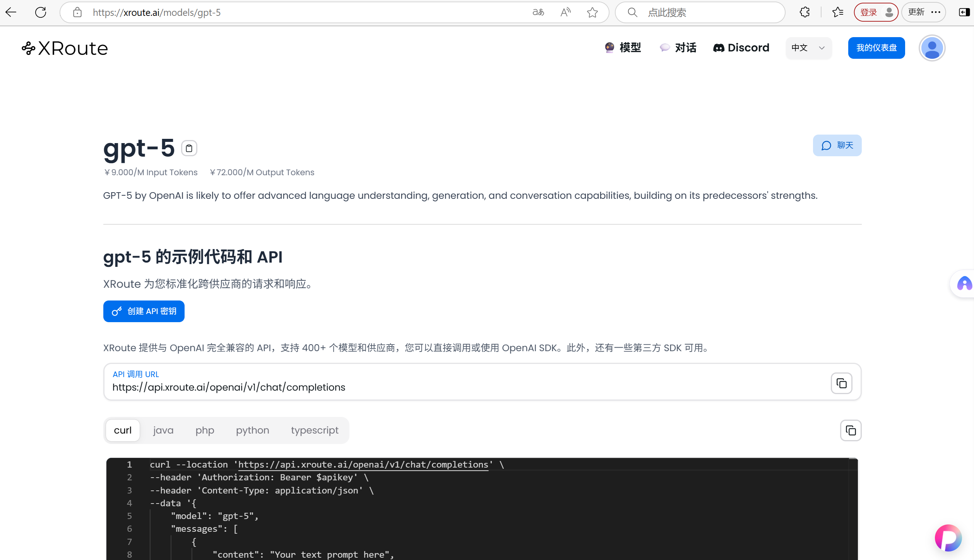Select the java code tab
This screenshot has width=974, height=560.
coord(163,430)
